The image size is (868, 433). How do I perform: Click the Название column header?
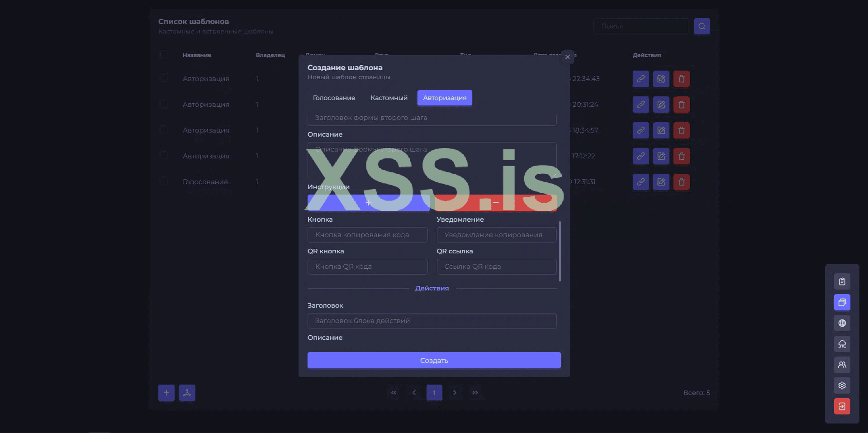point(197,55)
